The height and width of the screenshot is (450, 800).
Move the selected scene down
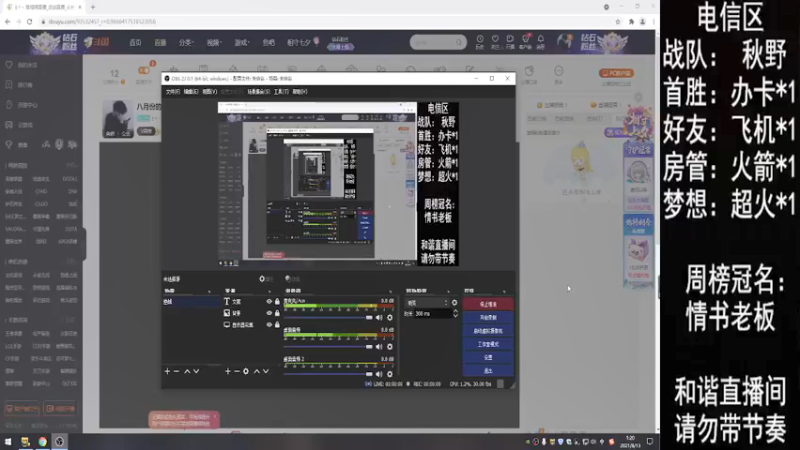tap(196, 371)
